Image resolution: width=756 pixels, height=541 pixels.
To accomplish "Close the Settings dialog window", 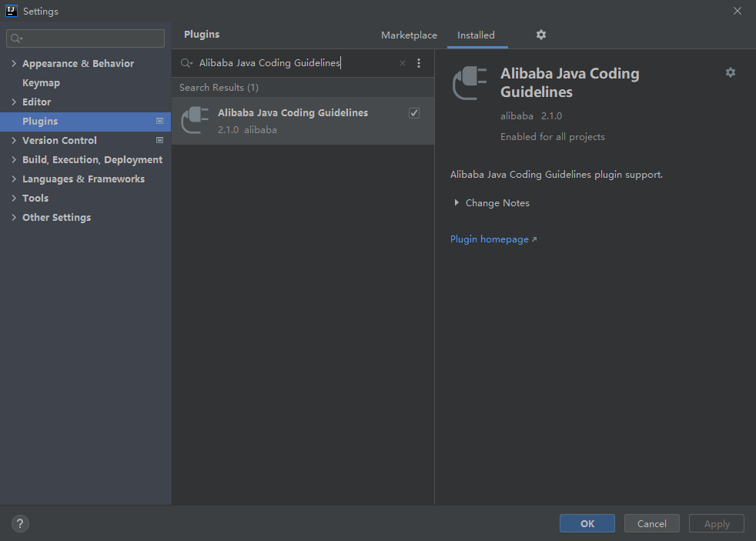I will [x=738, y=11].
